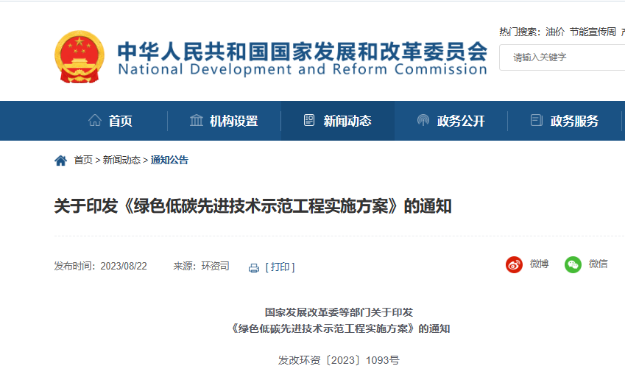Click the document icon beside 政务服务
625x380 pixels.
(537, 120)
